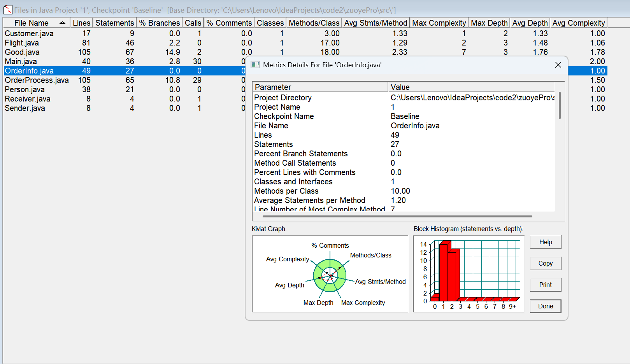This screenshot has height=364, width=630.
Task: Select OrderInfo.java highlighted row
Action: click(29, 71)
